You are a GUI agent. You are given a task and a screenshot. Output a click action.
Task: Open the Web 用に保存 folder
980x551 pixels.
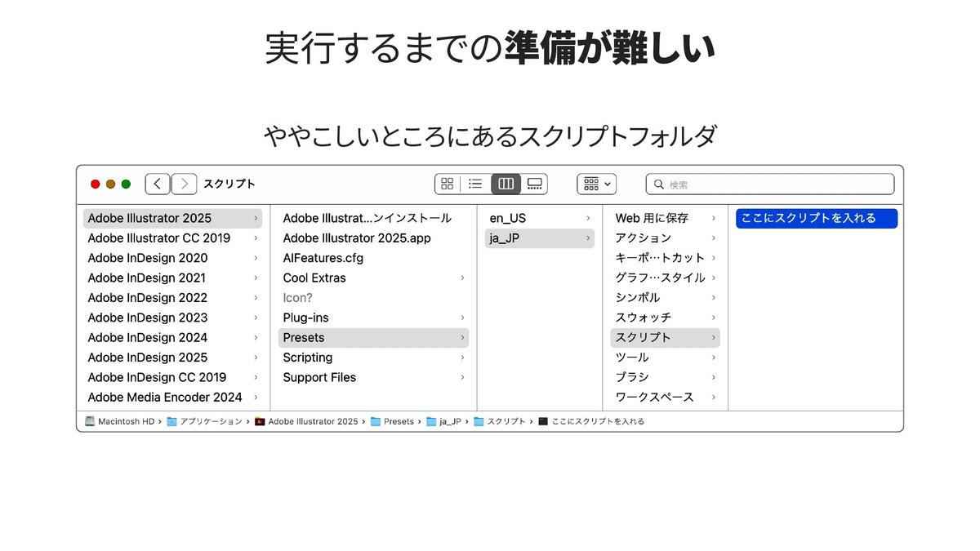point(666,218)
